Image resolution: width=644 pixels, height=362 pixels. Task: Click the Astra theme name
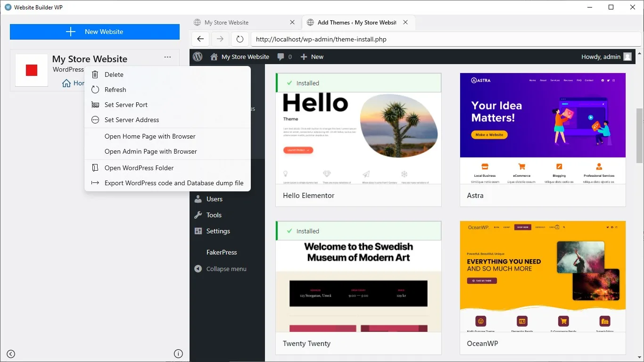point(475,195)
